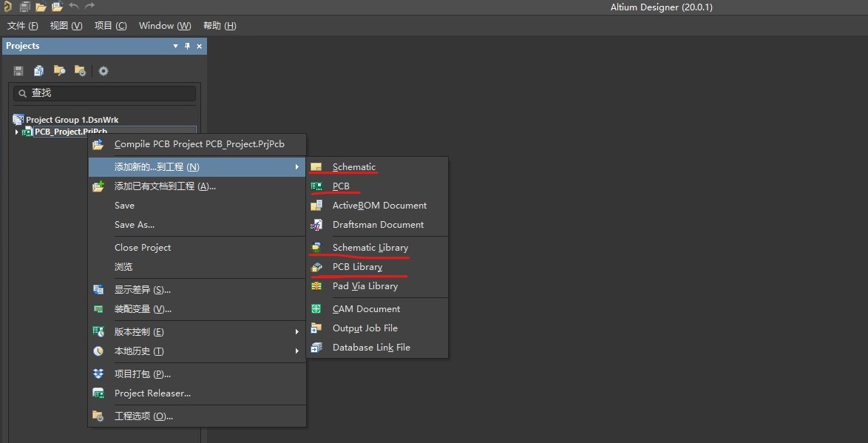Click the version control icon beside 版本控制
868x443 pixels.
click(x=98, y=332)
